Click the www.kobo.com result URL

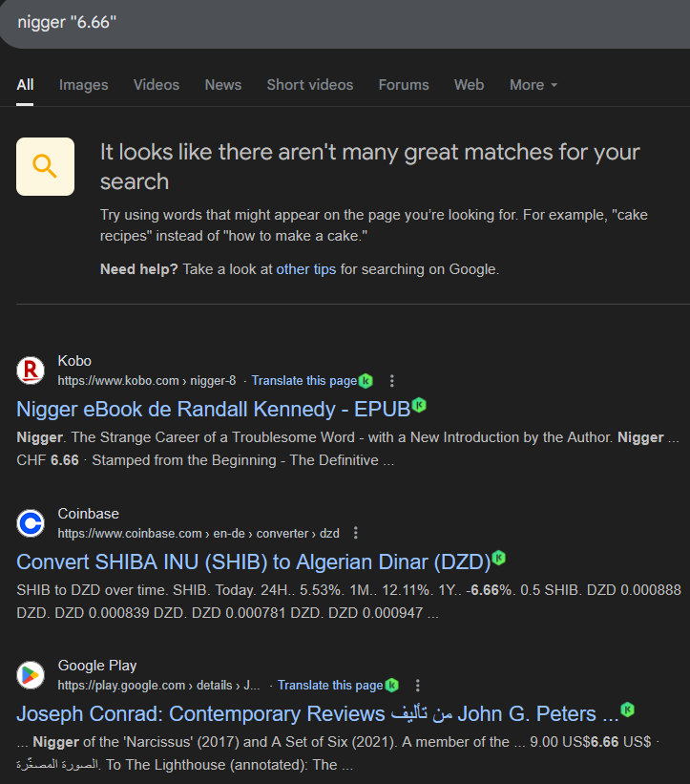146,381
